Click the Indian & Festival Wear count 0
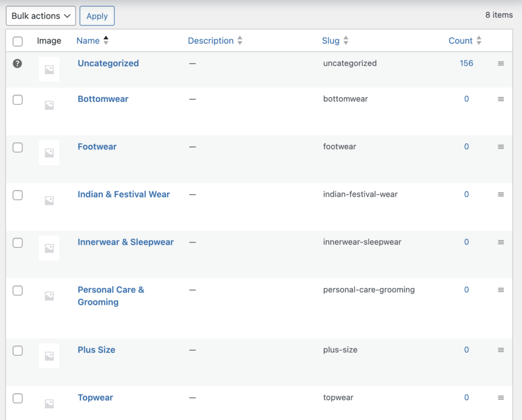Screen dimensions: 522x420 point(466,194)
